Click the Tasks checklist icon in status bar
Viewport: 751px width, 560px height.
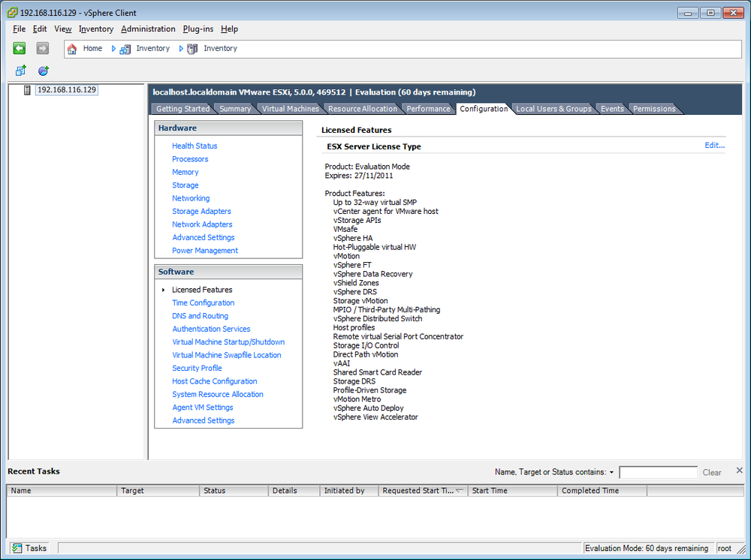click(x=17, y=548)
